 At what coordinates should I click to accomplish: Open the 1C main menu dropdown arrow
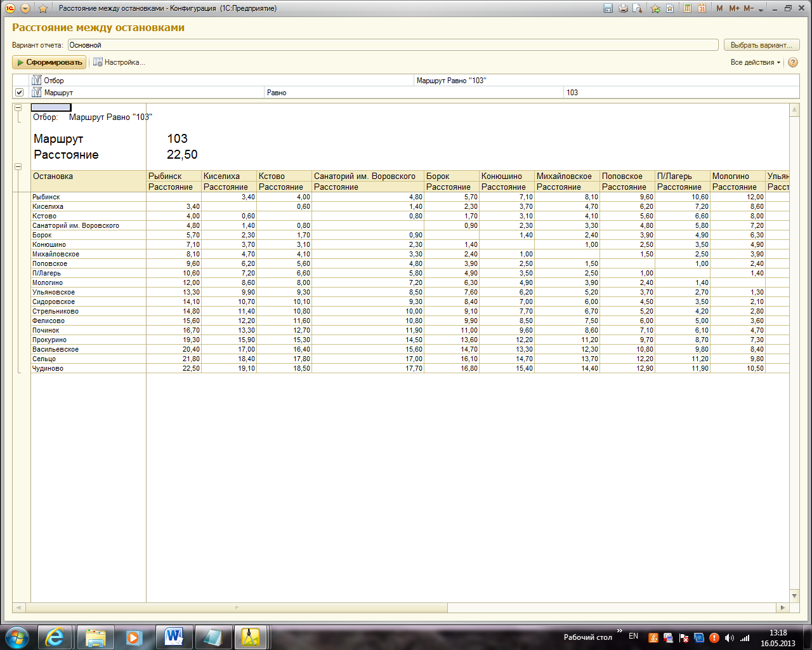[x=25, y=8]
